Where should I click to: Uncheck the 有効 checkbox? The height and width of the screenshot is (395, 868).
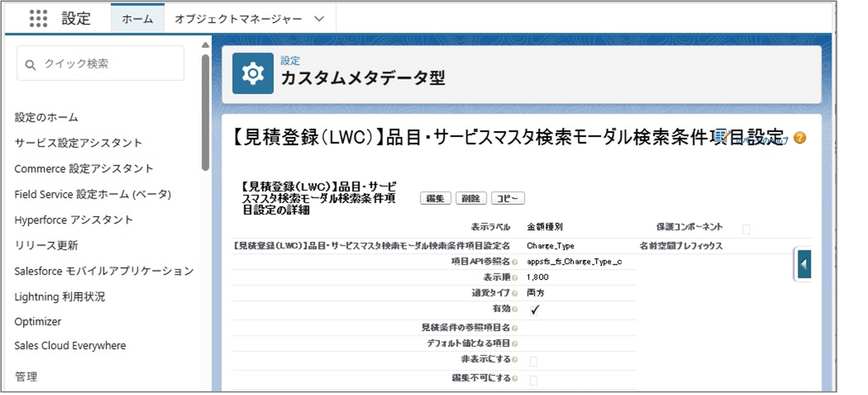534,310
